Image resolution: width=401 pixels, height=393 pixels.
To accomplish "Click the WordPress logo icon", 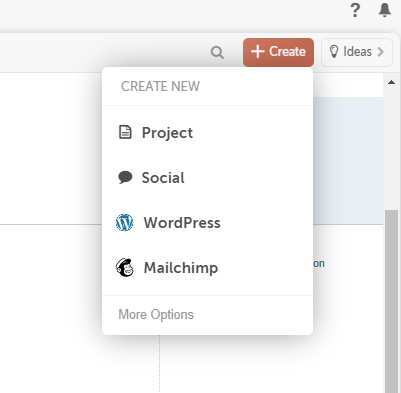I will pyautogui.click(x=124, y=223).
